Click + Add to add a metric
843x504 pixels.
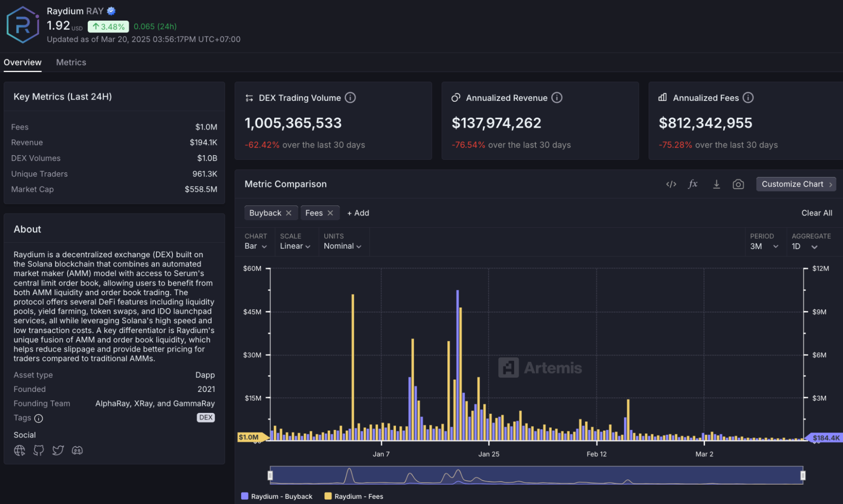tap(358, 213)
